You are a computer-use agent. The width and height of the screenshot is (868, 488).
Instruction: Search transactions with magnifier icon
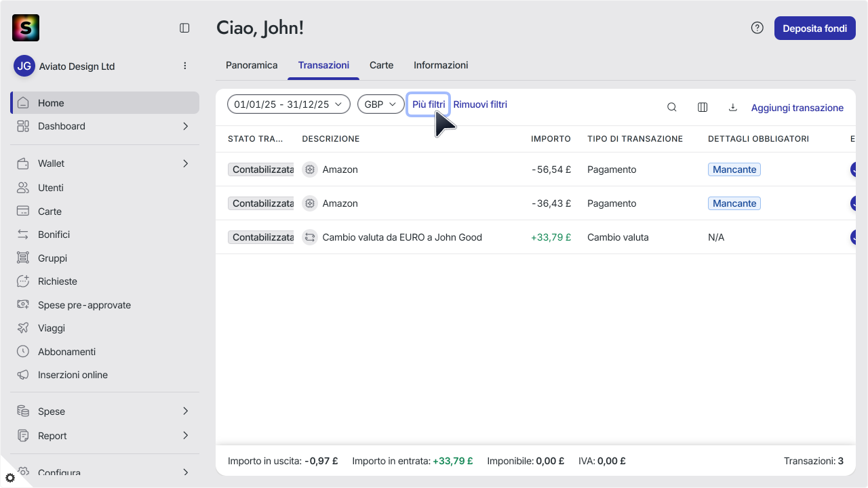(x=672, y=107)
